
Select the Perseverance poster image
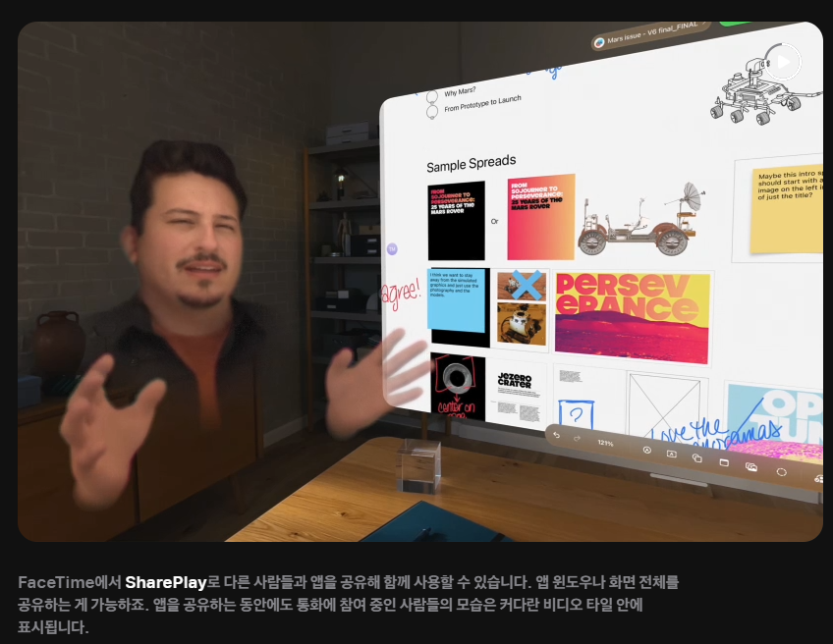633,317
